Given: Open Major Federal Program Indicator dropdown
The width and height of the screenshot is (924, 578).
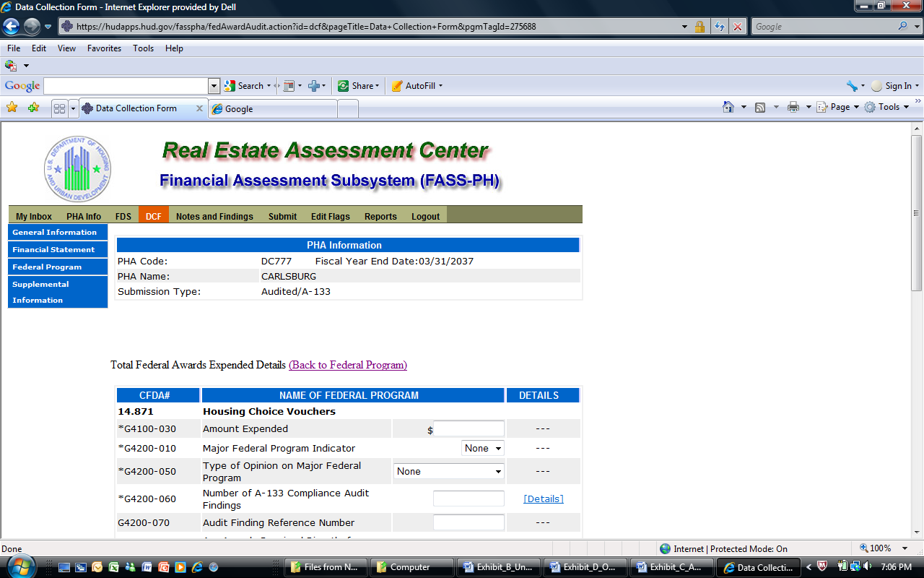Looking at the screenshot, I should 482,448.
